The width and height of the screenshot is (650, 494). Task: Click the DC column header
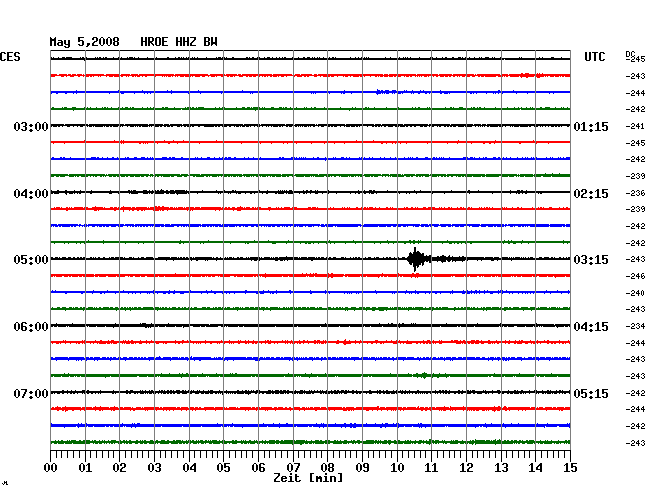tap(630, 54)
